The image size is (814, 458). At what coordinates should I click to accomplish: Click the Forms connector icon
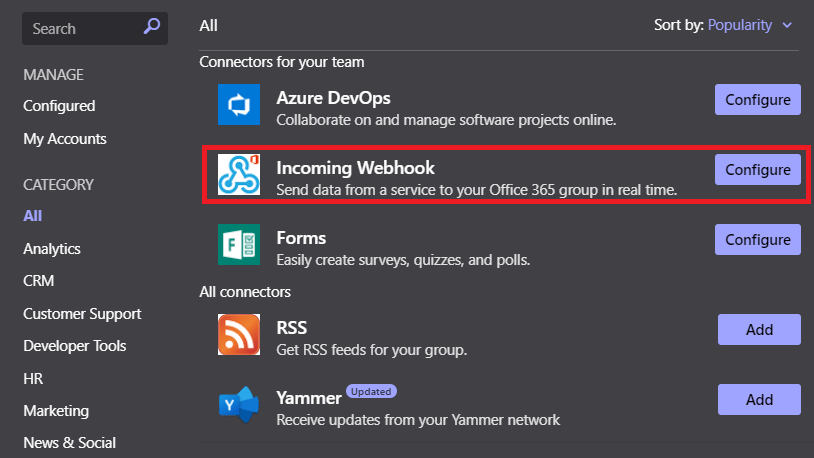click(239, 245)
